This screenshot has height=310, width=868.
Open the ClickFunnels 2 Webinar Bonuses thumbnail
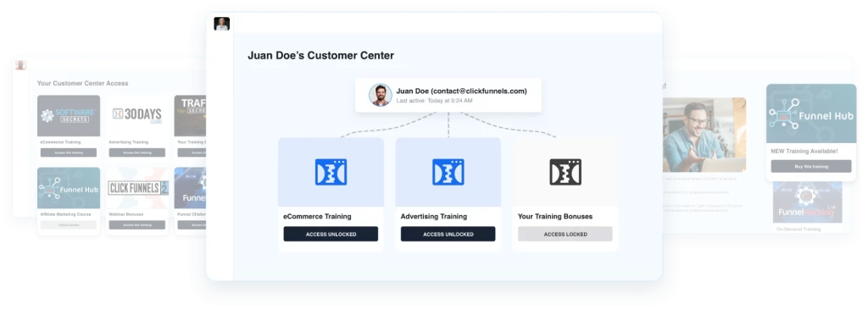(136, 188)
